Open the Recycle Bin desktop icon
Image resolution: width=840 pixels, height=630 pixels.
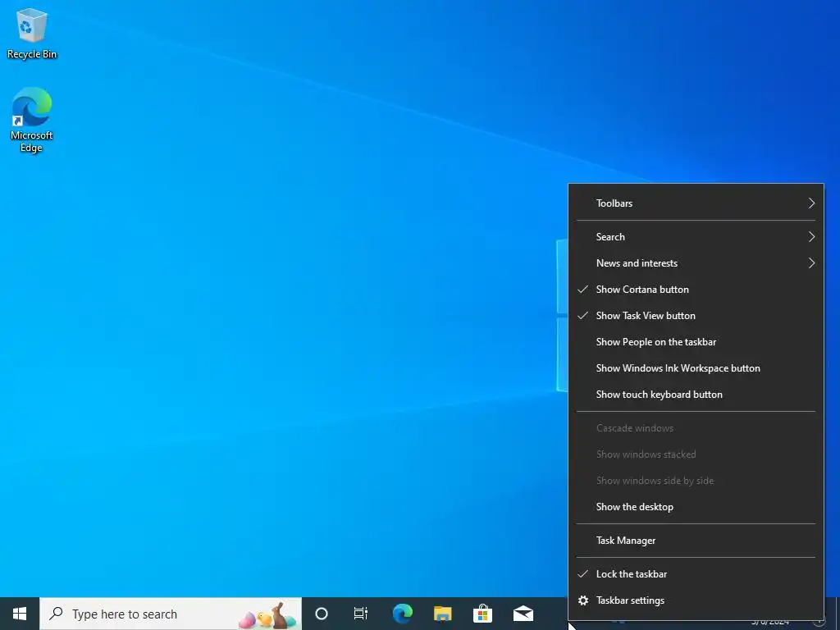(x=32, y=34)
